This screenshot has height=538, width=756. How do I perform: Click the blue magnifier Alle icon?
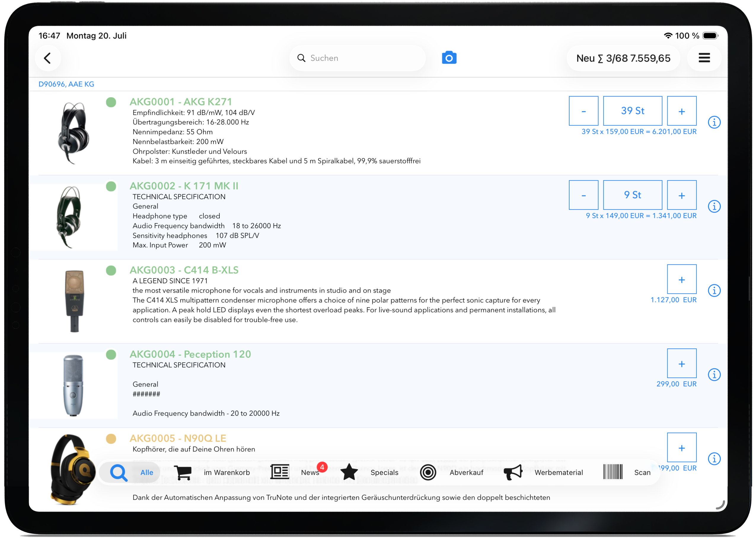coord(119,473)
